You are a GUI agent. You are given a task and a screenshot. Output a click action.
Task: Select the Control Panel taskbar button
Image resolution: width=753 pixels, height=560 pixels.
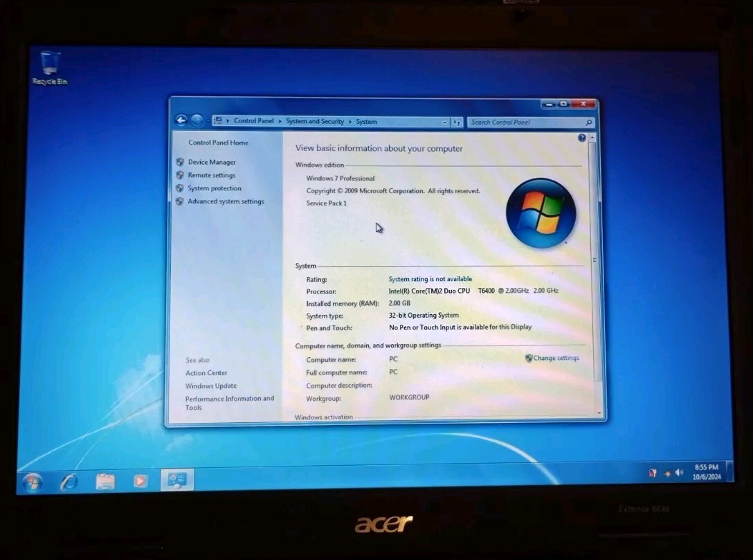(x=177, y=479)
